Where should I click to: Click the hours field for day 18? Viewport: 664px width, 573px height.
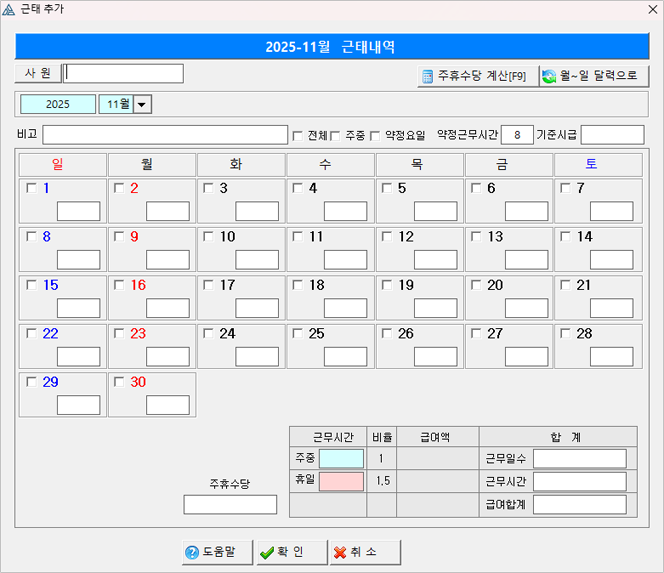coord(346,308)
